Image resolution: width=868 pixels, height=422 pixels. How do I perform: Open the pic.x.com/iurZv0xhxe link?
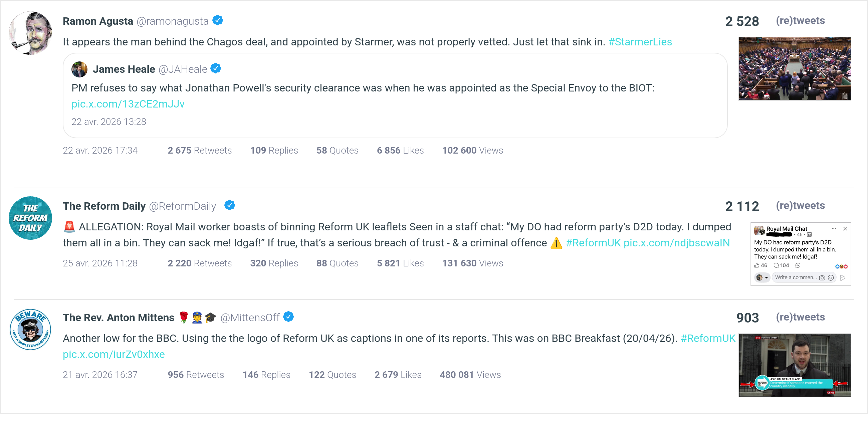tap(114, 354)
